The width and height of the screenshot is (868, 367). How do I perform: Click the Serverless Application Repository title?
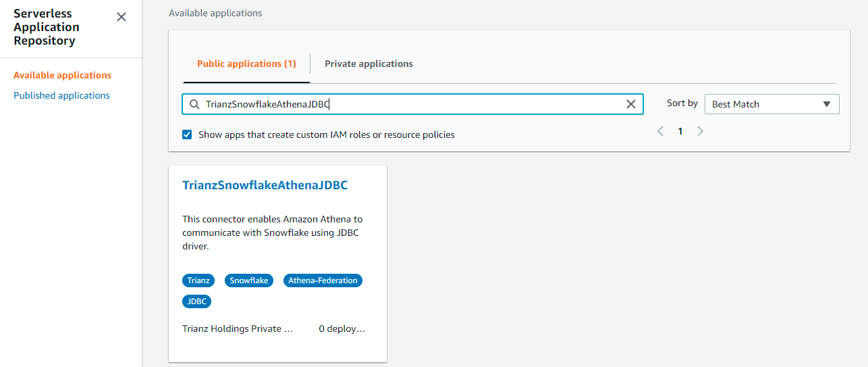click(x=47, y=27)
